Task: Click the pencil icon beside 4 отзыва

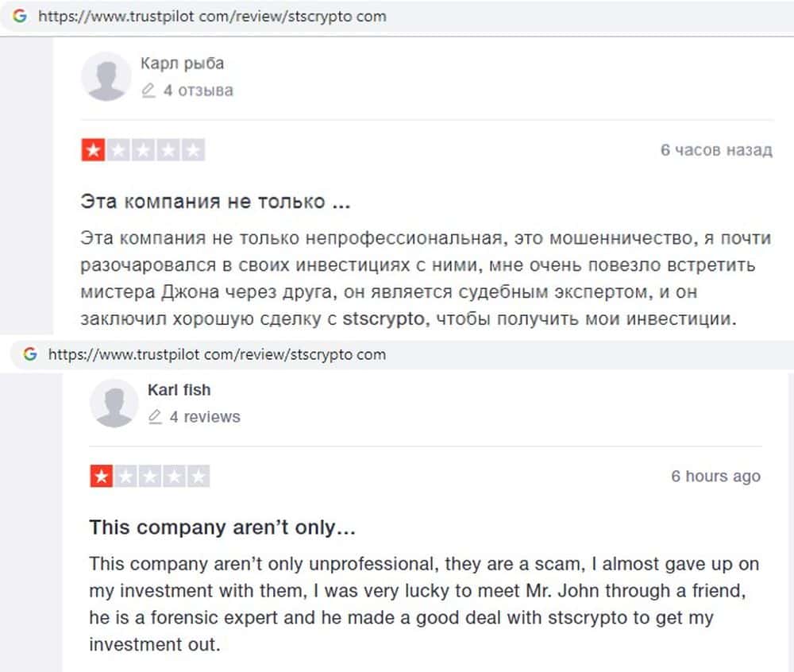Action: pyautogui.click(x=148, y=91)
